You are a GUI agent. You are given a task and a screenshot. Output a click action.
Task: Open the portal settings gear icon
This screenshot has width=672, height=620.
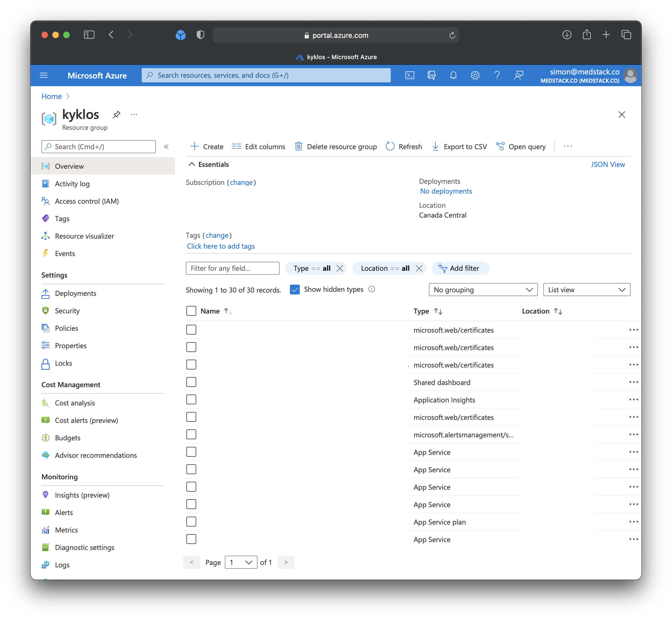[x=475, y=75]
